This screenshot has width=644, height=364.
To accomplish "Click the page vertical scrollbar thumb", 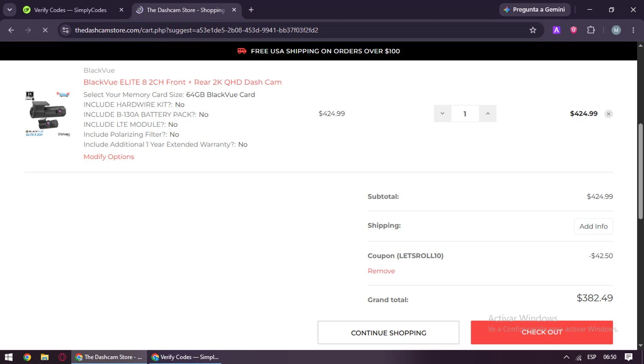I will tap(641, 171).
